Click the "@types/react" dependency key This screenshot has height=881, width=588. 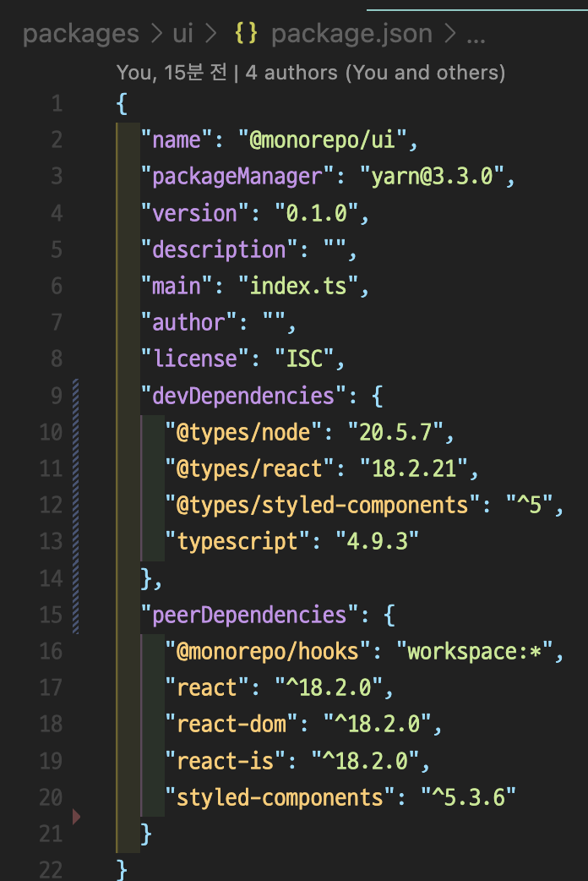click(x=249, y=468)
